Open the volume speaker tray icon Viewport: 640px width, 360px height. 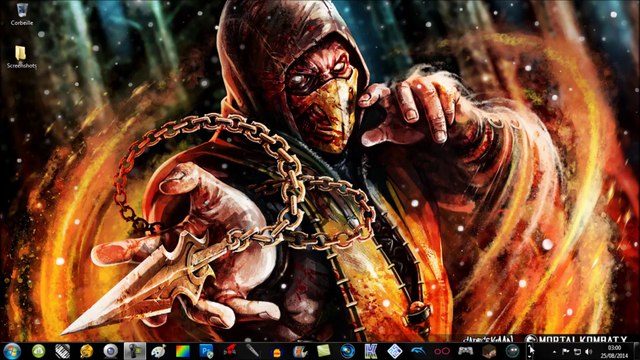[589, 351]
